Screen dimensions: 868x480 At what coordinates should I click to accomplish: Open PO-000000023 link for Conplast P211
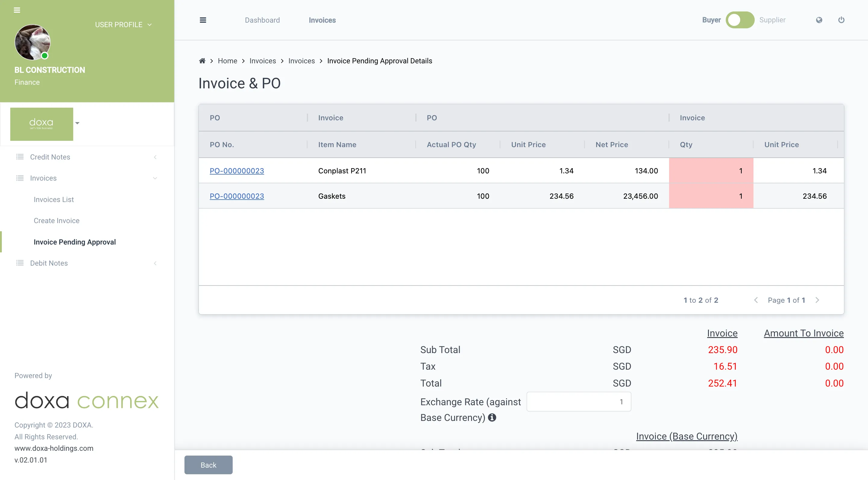[237, 171]
